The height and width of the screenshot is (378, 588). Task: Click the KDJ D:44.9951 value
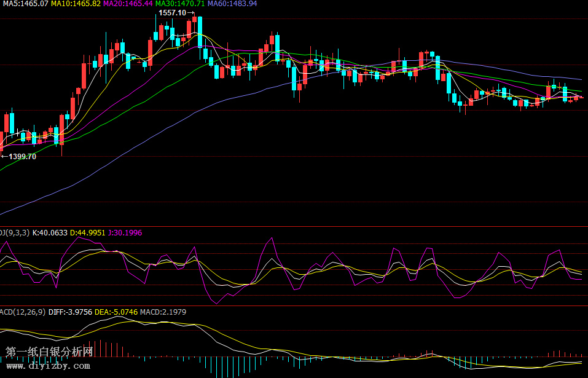(x=88, y=233)
